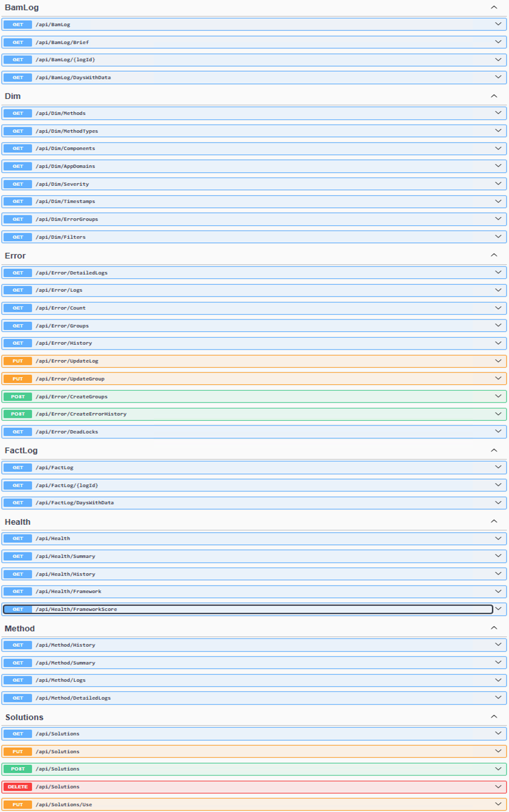This screenshot has width=509, height=812.
Task: Expand the /api/Error/History operation
Action: click(x=254, y=343)
